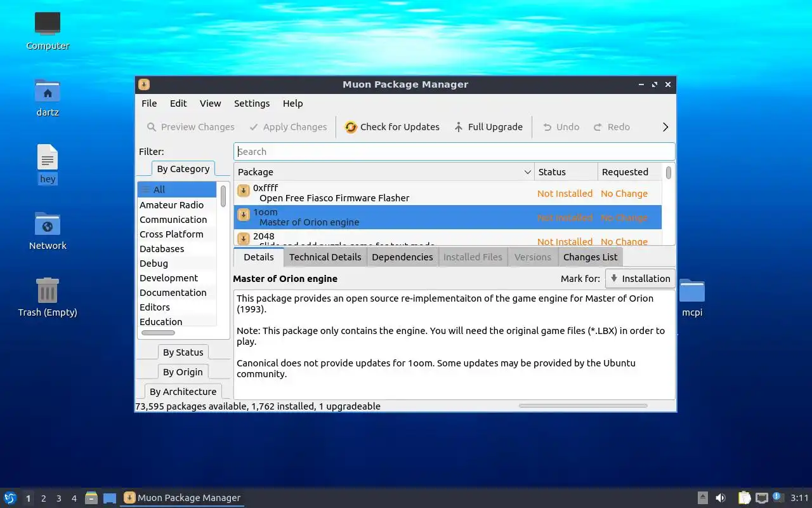
Task: Switch to the Changes List tab
Action: click(x=590, y=257)
